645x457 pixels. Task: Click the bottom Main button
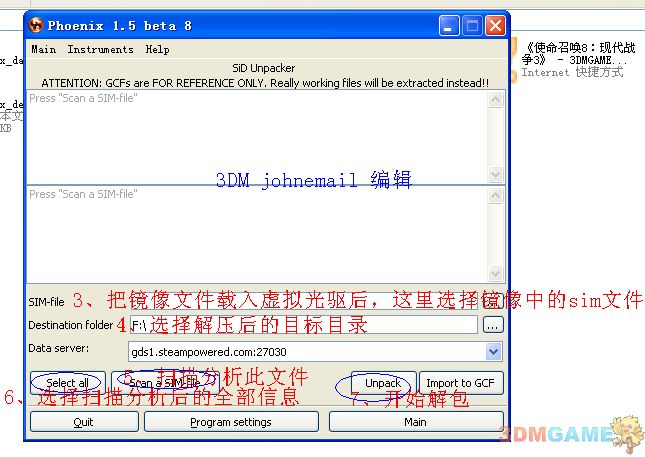[x=416, y=422]
